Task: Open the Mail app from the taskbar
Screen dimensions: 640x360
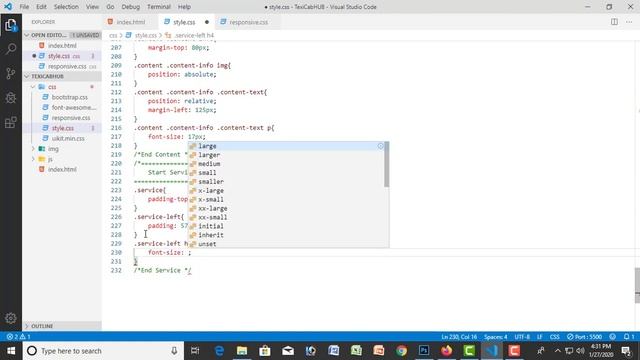Action: (288, 351)
